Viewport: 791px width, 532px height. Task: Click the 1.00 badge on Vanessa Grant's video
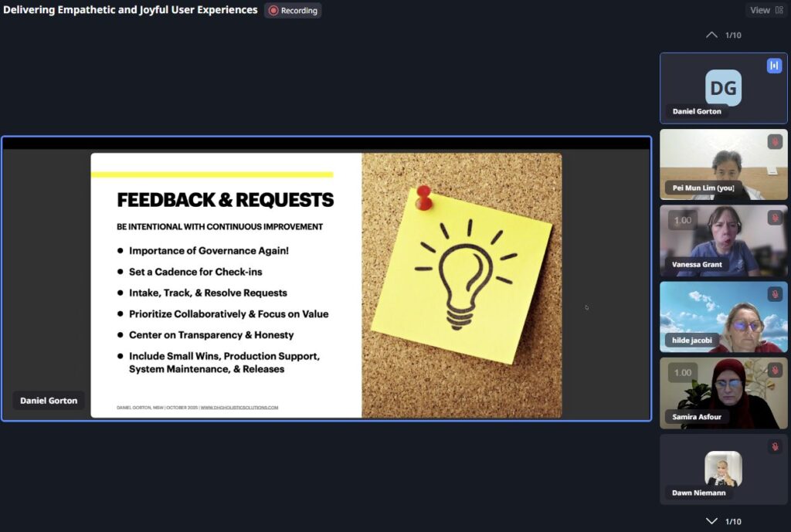[x=683, y=220]
